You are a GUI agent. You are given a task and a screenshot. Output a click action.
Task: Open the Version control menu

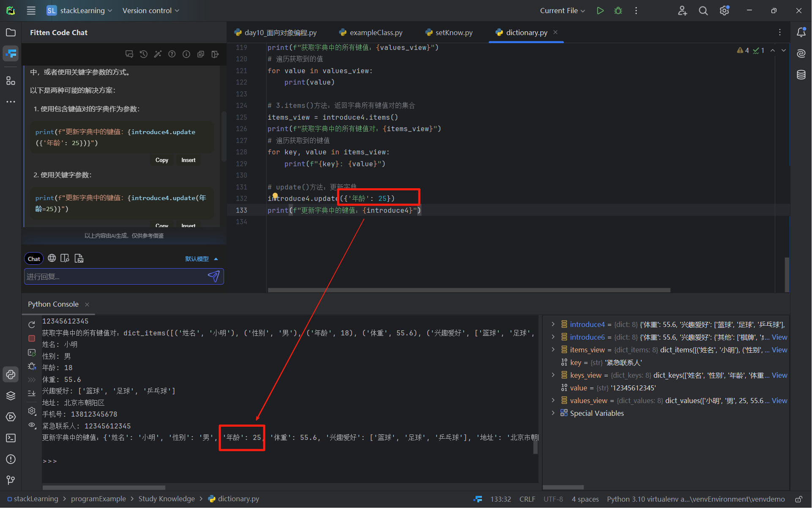pyautogui.click(x=150, y=11)
